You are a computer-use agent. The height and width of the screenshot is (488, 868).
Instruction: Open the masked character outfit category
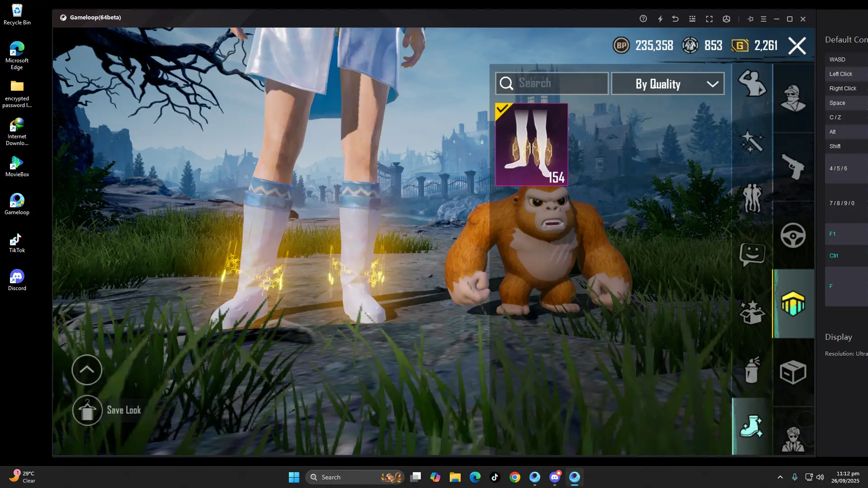coord(793,98)
